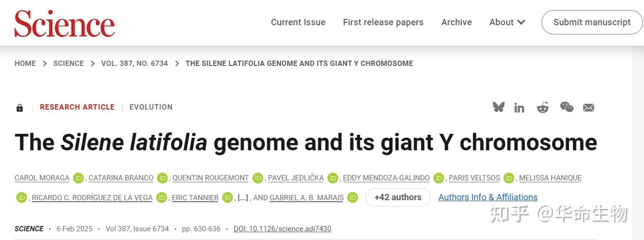
Task: Share article via WeChat icon
Action: [566, 107]
